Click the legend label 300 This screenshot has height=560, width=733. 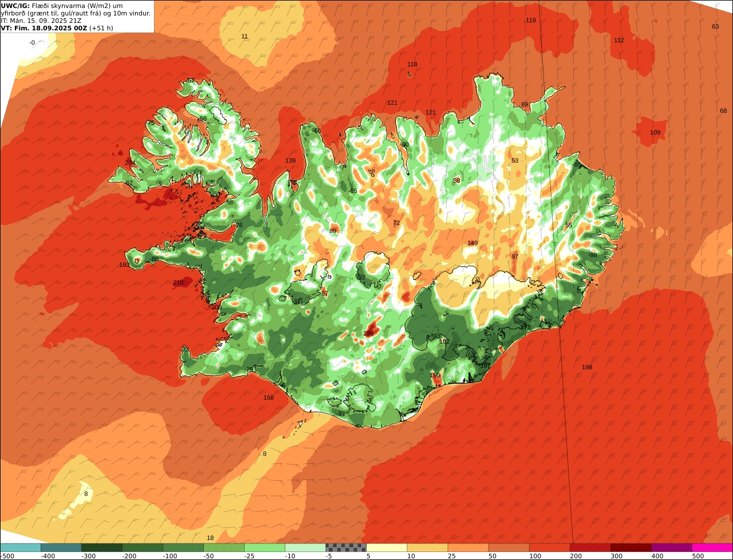tap(617, 555)
